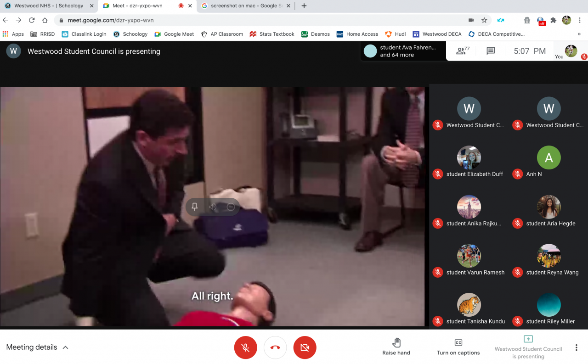588x364 pixels.
Task: Open the Classlink Login bookmark
Action: click(x=84, y=34)
